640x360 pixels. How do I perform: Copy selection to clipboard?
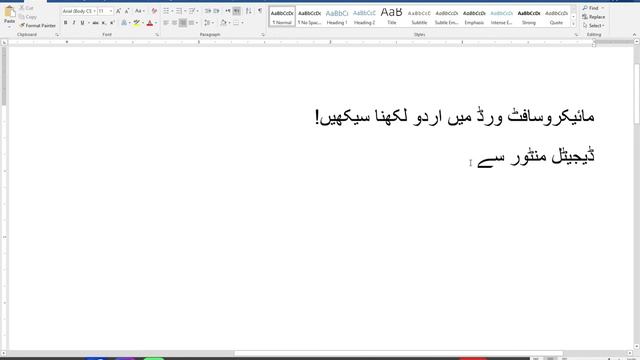pos(28,17)
